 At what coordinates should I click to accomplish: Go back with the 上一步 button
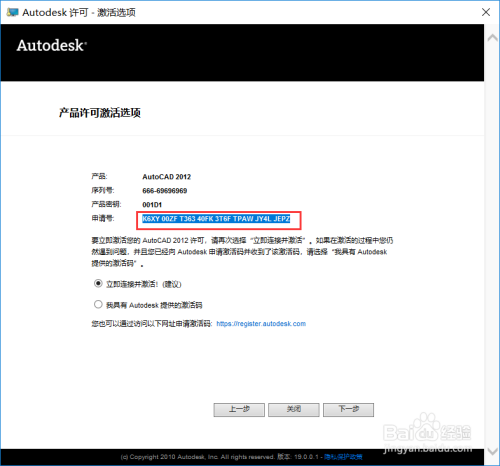coord(239,409)
